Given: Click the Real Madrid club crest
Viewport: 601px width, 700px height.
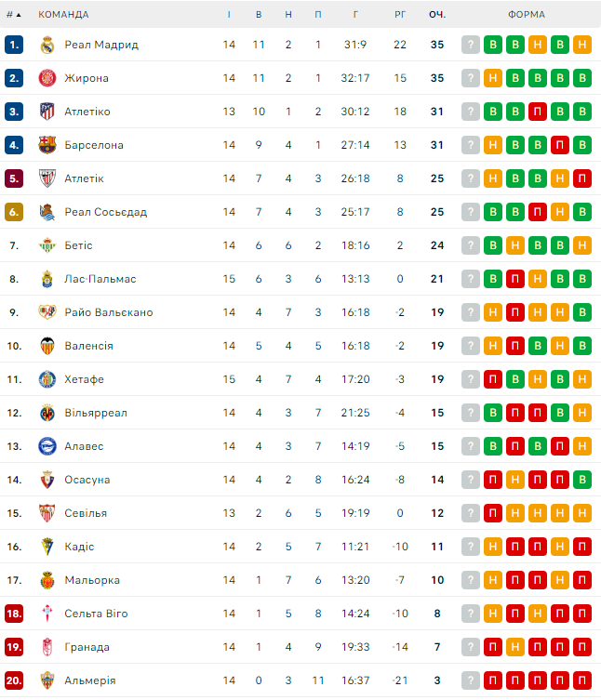Looking at the screenshot, I should click(x=47, y=45).
